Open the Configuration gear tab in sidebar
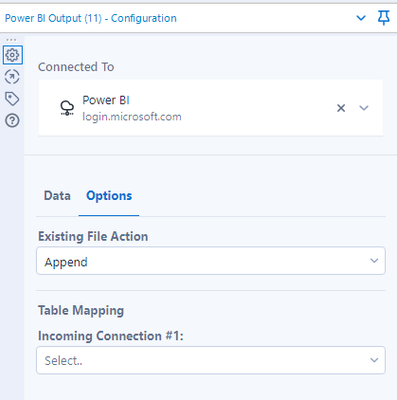The height and width of the screenshot is (400, 397). [13, 55]
